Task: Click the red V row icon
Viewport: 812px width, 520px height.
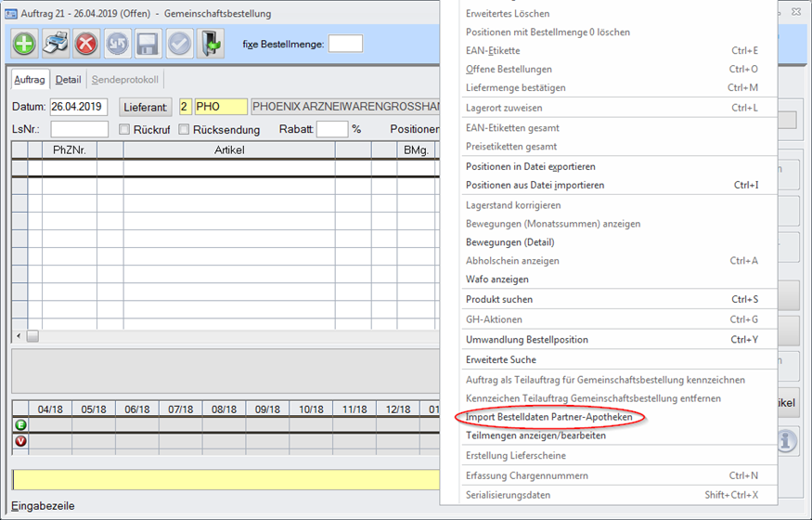Action: (x=19, y=441)
